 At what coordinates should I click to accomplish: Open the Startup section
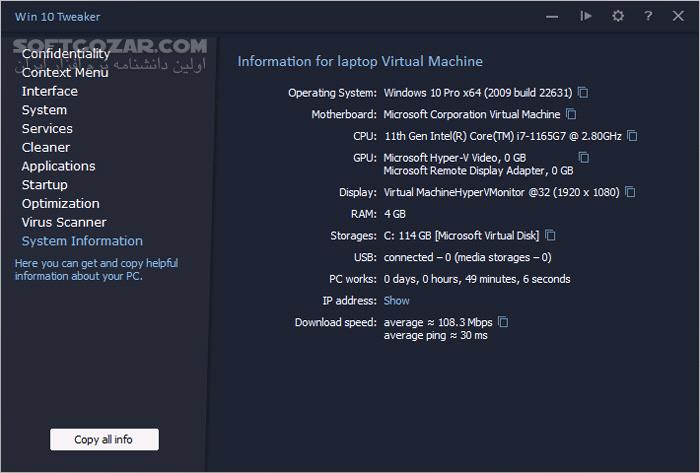45,185
